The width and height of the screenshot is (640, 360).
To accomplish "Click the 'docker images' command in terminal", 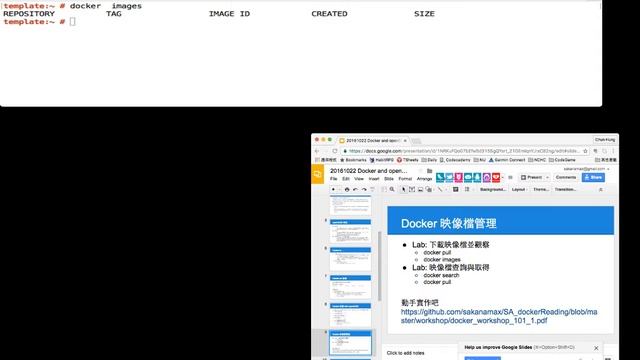I will (106, 6).
